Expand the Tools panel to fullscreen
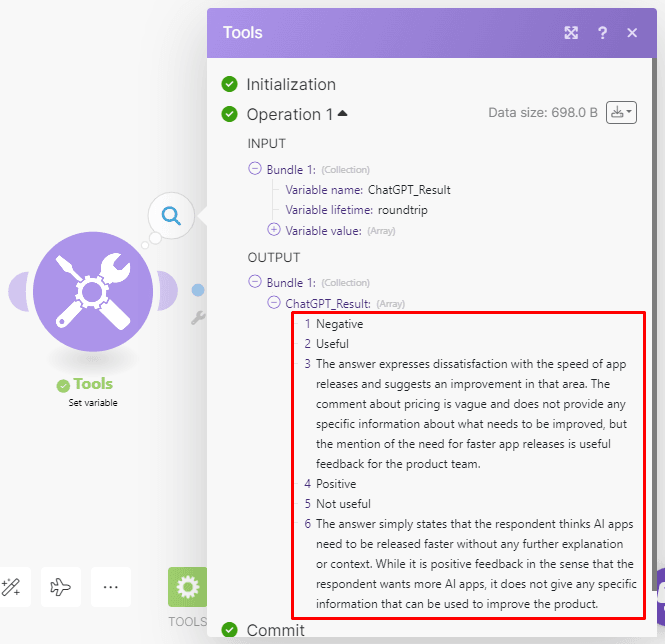The height and width of the screenshot is (644, 665). click(571, 33)
